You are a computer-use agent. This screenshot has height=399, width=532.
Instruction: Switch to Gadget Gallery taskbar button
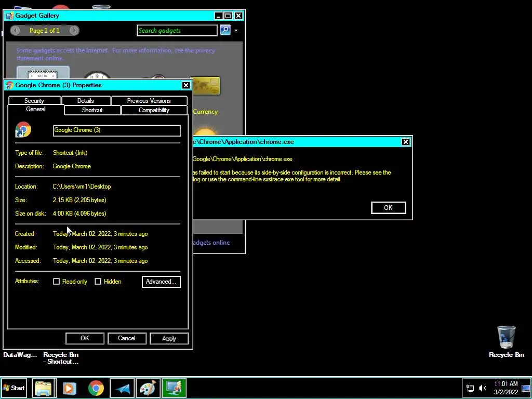174,388
